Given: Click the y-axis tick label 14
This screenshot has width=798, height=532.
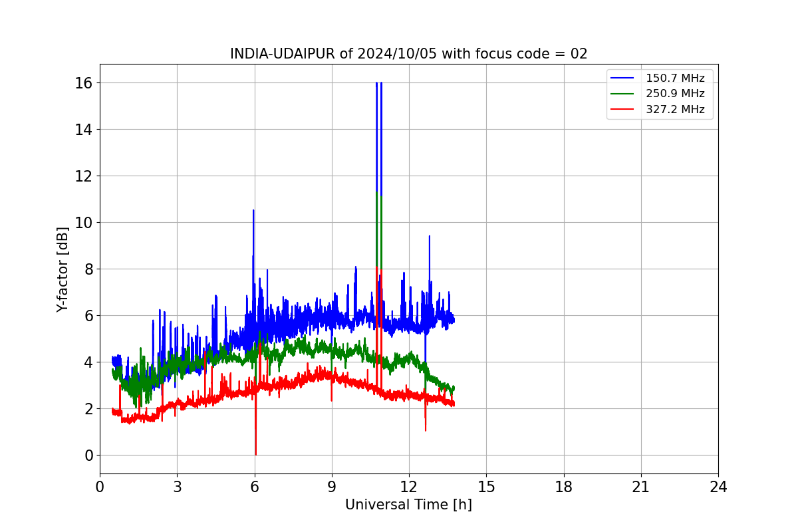Looking at the screenshot, I should click(84, 130).
